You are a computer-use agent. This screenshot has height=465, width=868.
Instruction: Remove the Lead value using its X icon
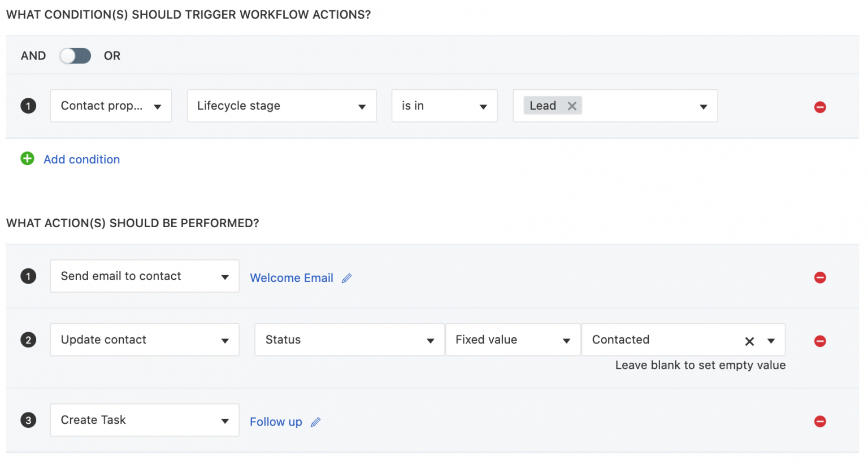pyautogui.click(x=571, y=105)
